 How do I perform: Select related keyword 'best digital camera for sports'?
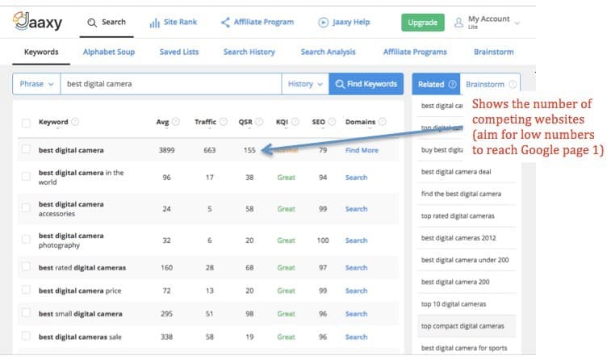pyautogui.click(x=464, y=348)
